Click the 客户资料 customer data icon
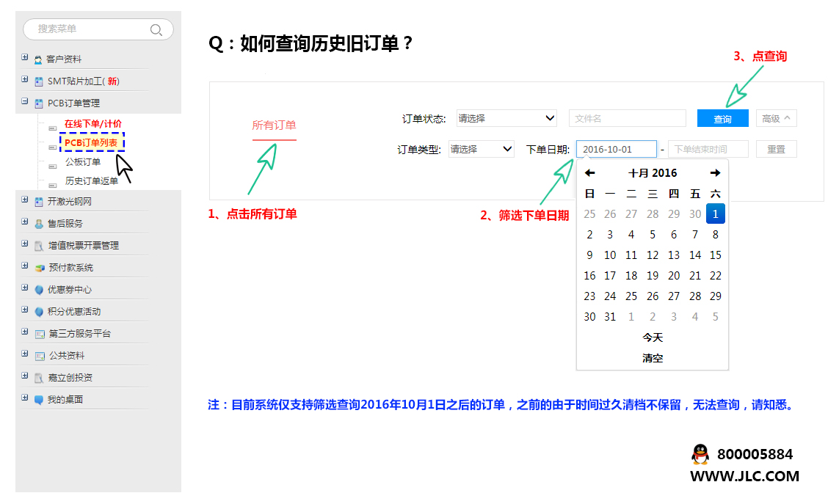This screenshot has width=839, height=504. [40, 59]
